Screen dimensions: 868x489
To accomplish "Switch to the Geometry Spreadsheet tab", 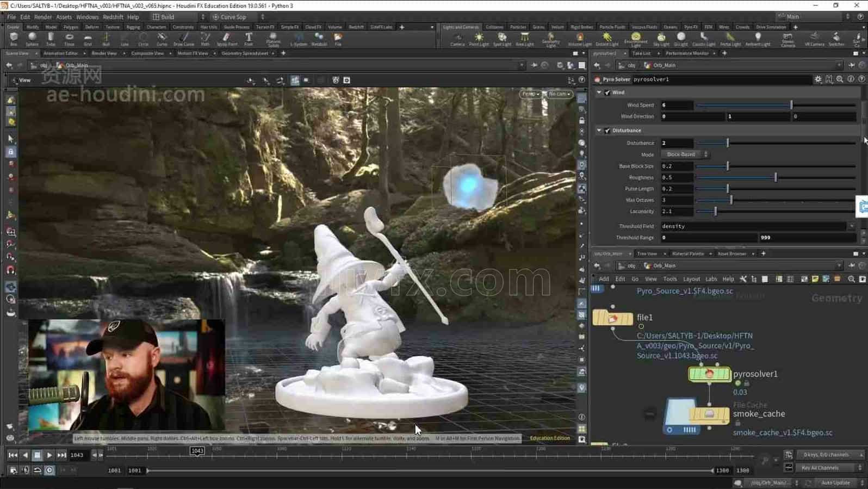I will click(245, 53).
